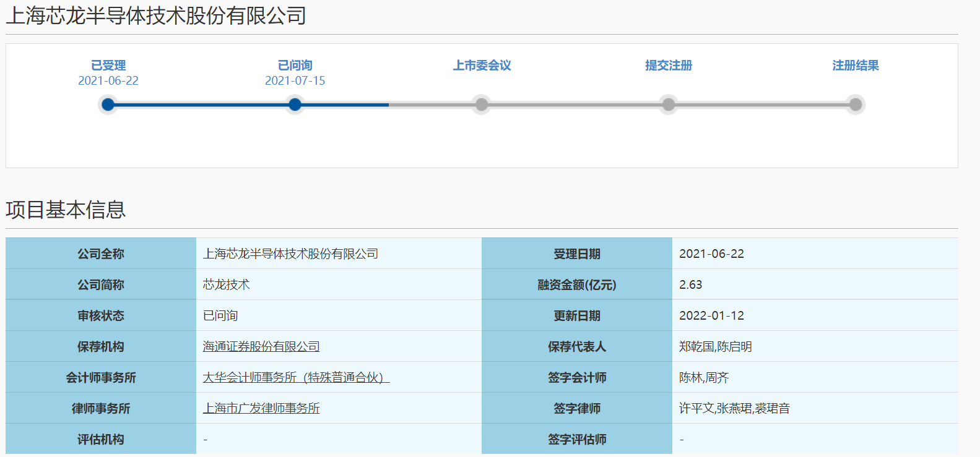980x457 pixels.
Task: Click the 更新日期 value 2022-01-12
Action: pos(711,316)
